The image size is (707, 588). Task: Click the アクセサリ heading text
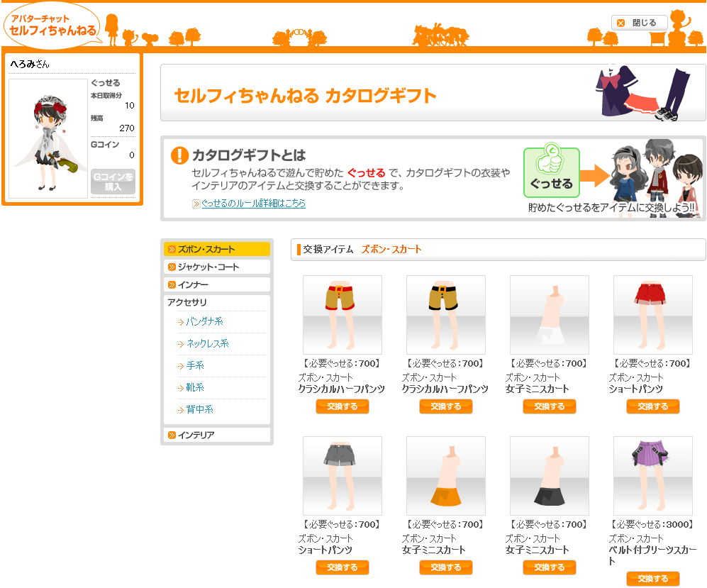coord(187,302)
